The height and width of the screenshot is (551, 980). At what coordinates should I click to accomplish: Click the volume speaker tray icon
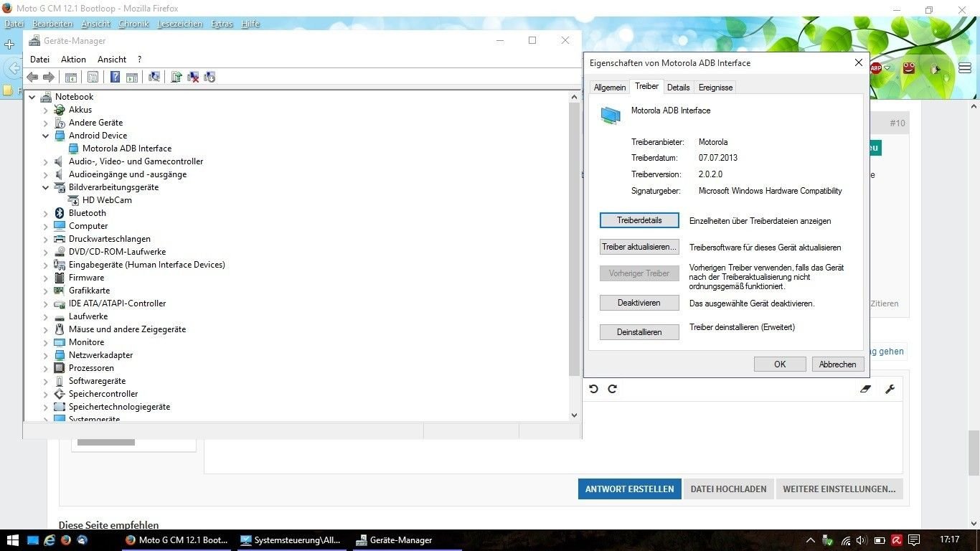tap(862, 540)
